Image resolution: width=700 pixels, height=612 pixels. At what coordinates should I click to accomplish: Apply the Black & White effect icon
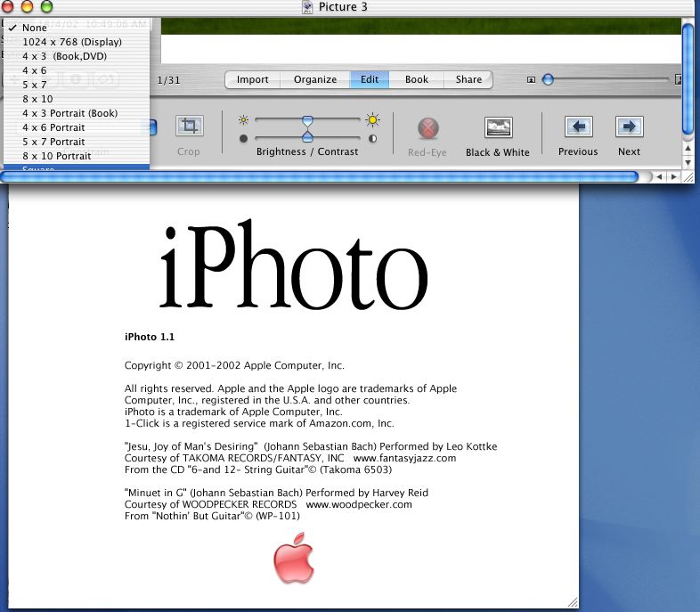[x=498, y=128]
